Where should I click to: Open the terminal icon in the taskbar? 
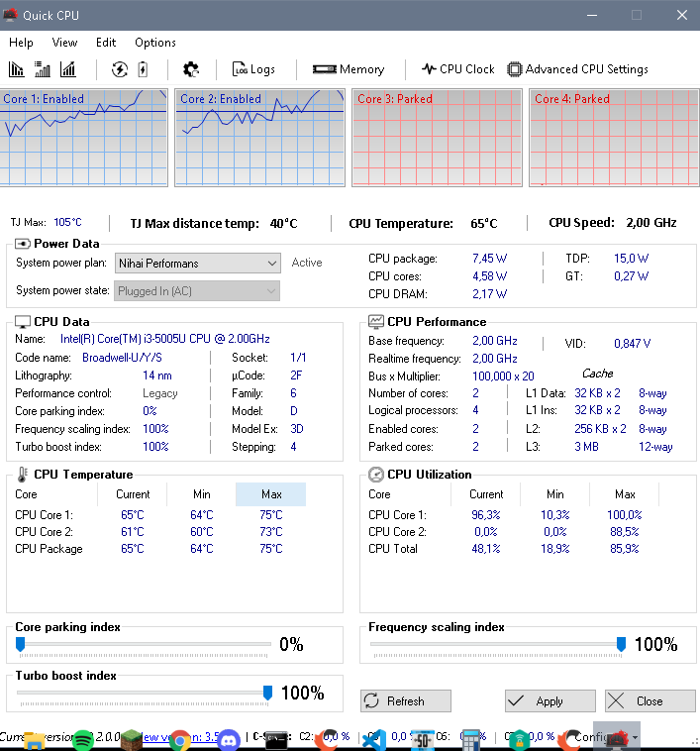[276, 740]
